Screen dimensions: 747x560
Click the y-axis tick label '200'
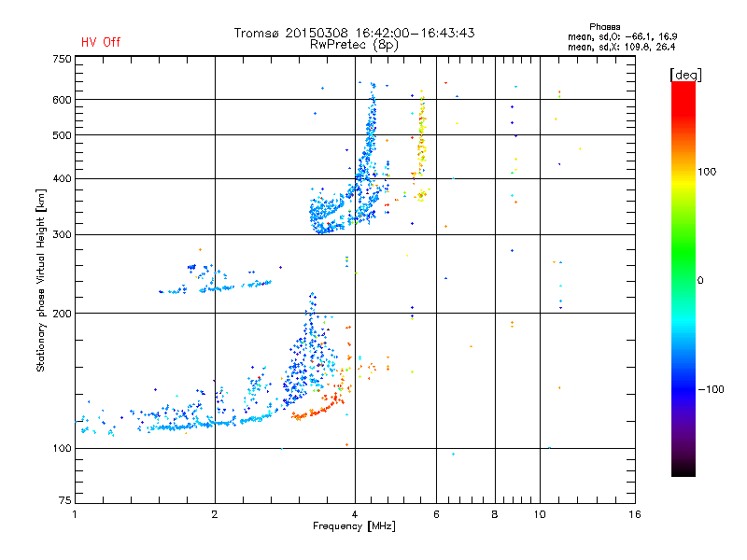coord(62,314)
